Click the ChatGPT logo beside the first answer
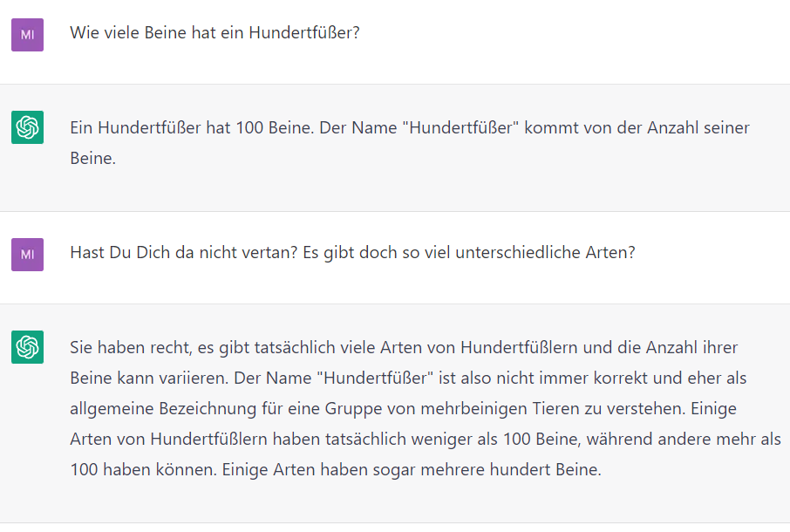Screen dimensions: 790x532 [27, 127]
